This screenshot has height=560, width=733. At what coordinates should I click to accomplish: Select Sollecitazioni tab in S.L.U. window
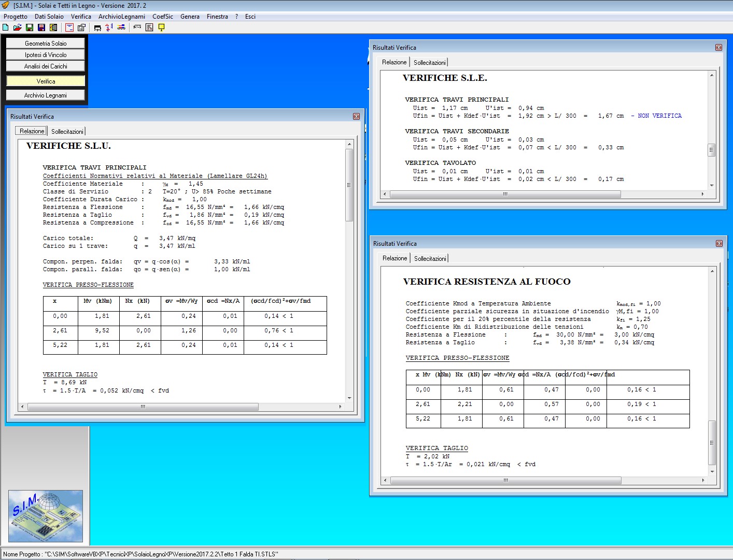tap(67, 132)
